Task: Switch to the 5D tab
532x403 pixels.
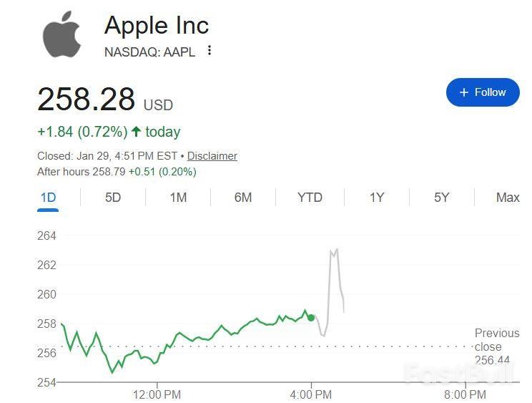Action: click(113, 198)
